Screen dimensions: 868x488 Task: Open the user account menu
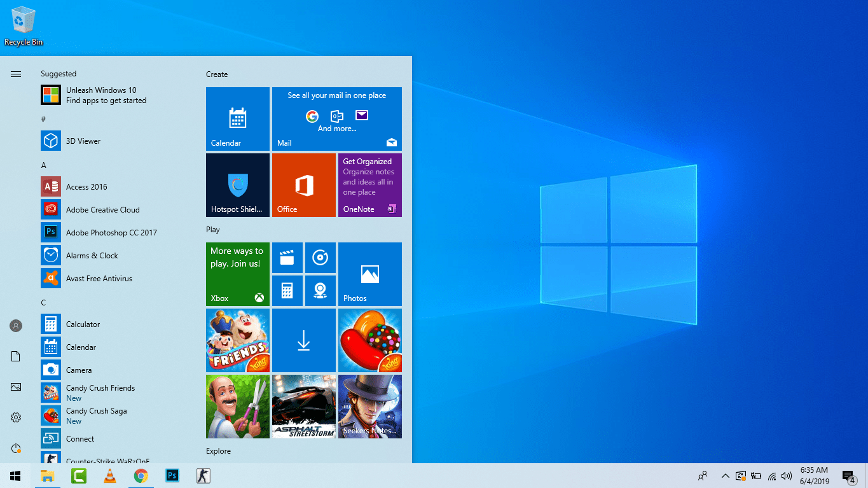coord(16,326)
